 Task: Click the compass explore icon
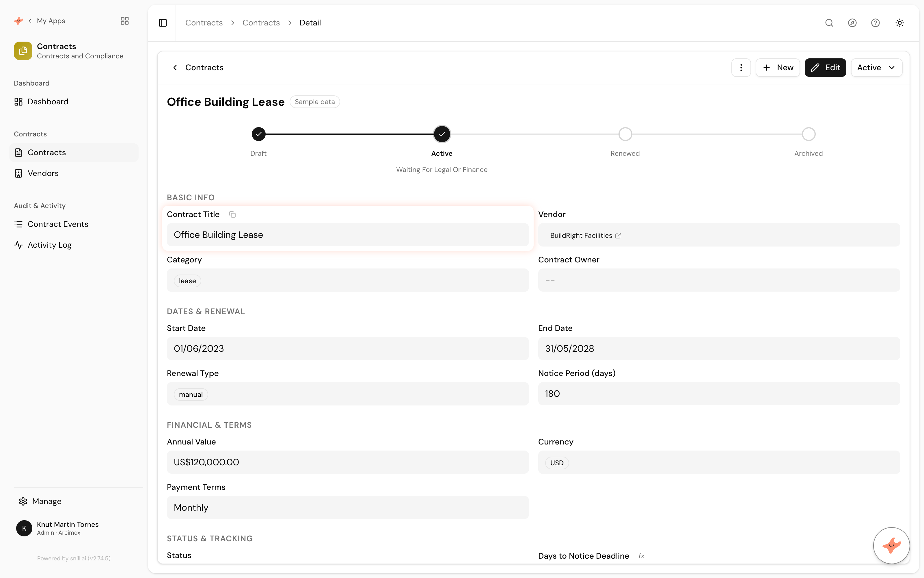[852, 23]
